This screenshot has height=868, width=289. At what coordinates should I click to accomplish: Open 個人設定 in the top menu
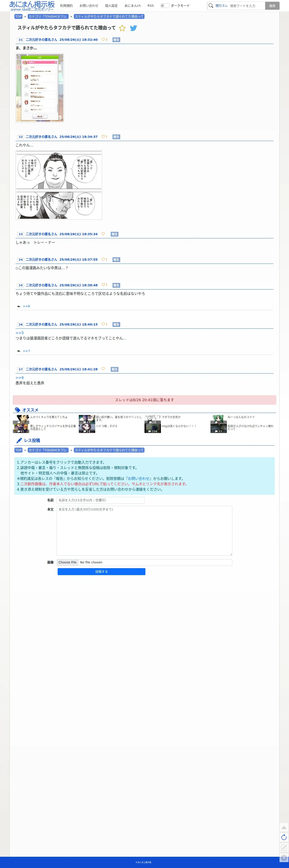(111, 6)
